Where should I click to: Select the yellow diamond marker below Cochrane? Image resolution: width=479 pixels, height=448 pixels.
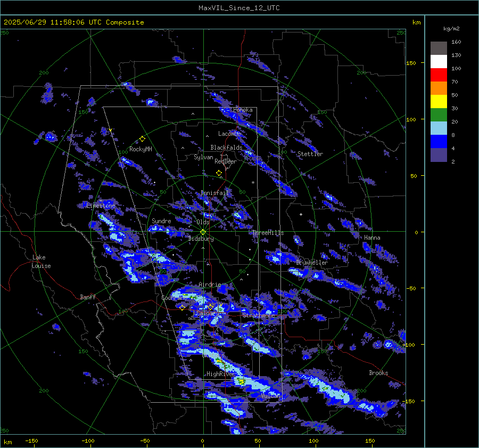point(183,307)
